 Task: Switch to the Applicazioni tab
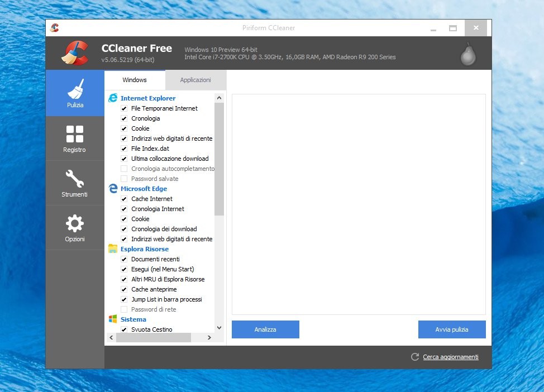pyautogui.click(x=195, y=80)
